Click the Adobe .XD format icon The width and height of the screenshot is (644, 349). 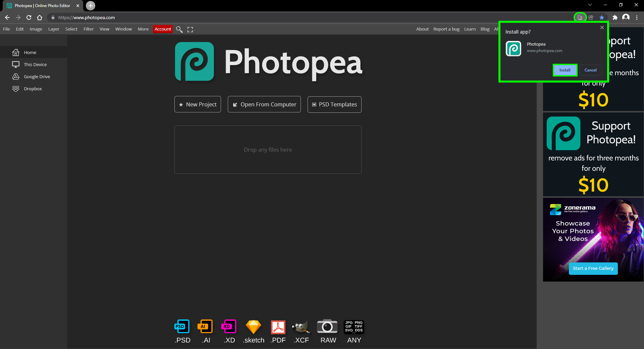click(229, 326)
